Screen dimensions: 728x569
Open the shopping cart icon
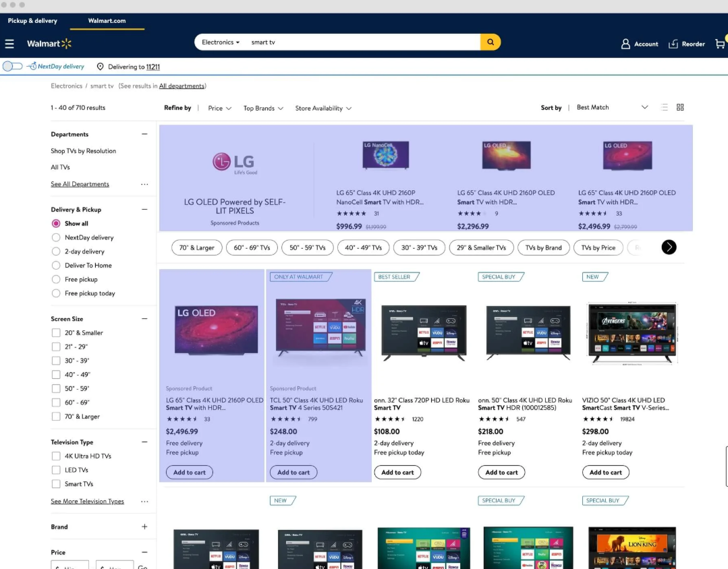720,44
